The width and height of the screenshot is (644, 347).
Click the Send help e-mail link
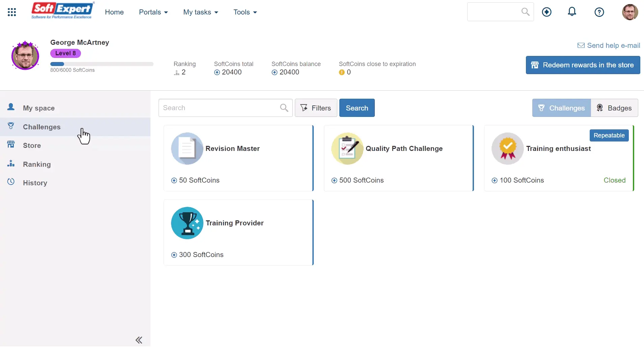[609, 45]
